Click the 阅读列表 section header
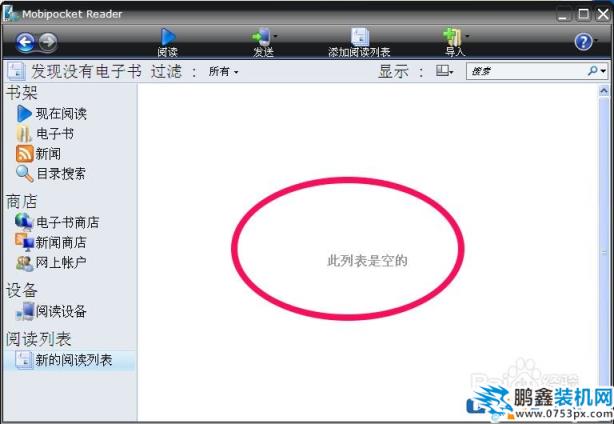This screenshot has width=614, height=424. coord(38,339)
